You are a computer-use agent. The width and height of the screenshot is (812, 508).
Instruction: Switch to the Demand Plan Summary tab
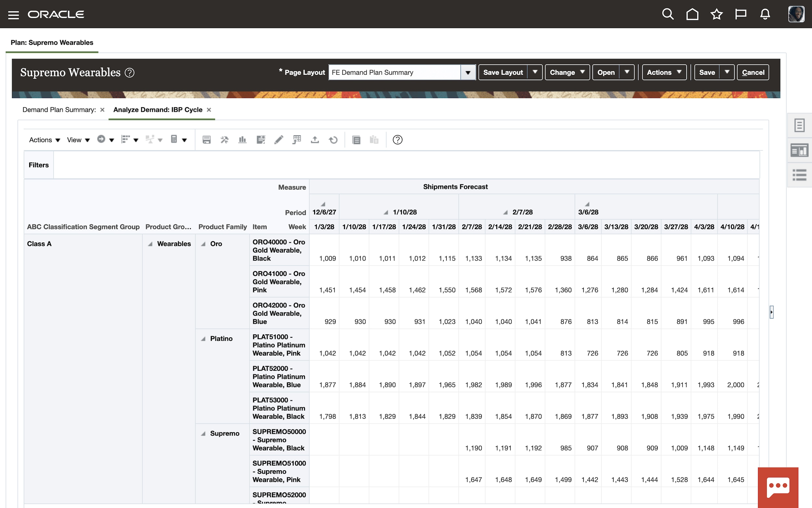59,110
